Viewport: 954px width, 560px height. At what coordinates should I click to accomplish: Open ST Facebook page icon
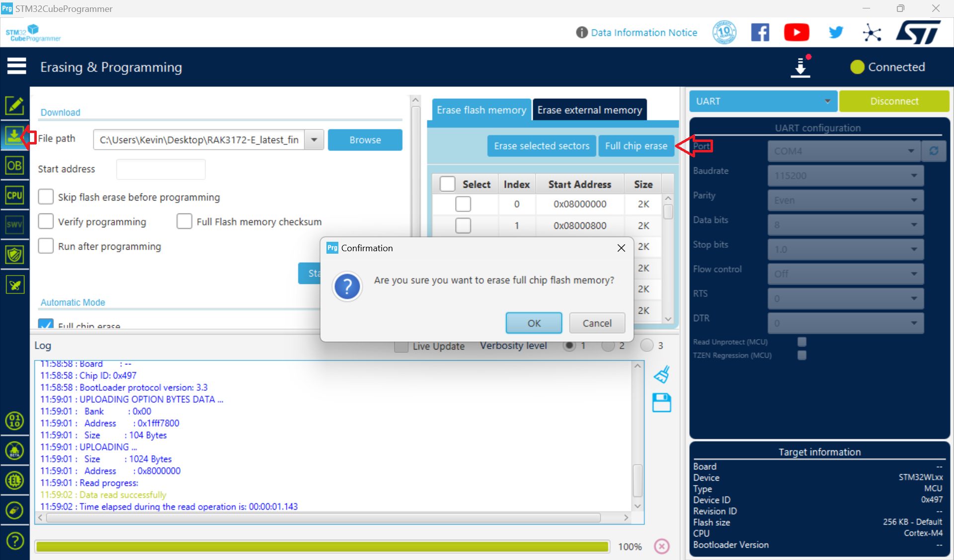pyautogui.click(x=760, y=33)
